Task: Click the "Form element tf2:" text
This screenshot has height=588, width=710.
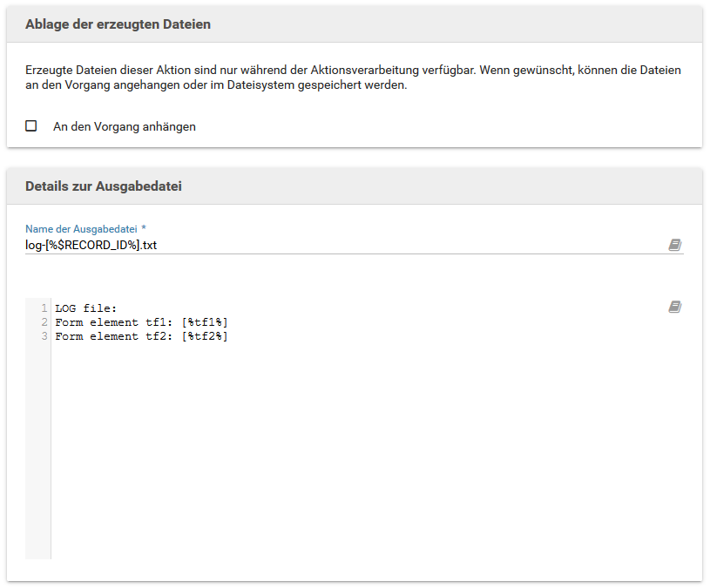Action: 114,336
